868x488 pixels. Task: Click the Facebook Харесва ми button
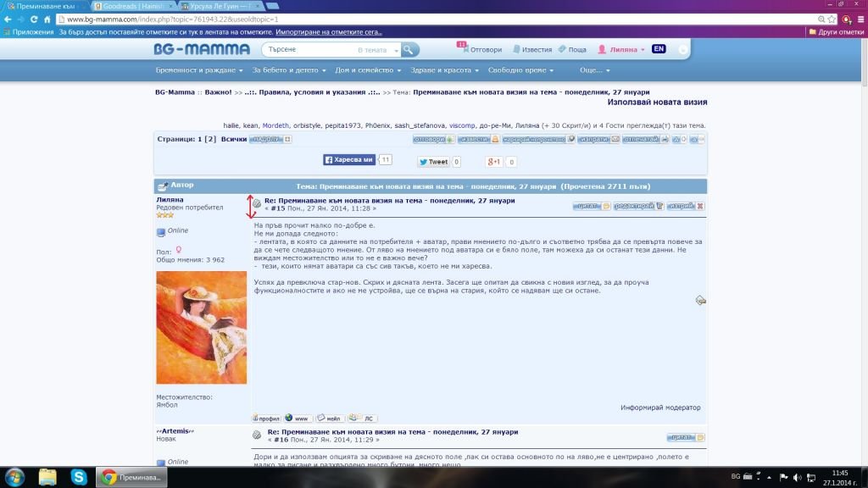(348, 159)
